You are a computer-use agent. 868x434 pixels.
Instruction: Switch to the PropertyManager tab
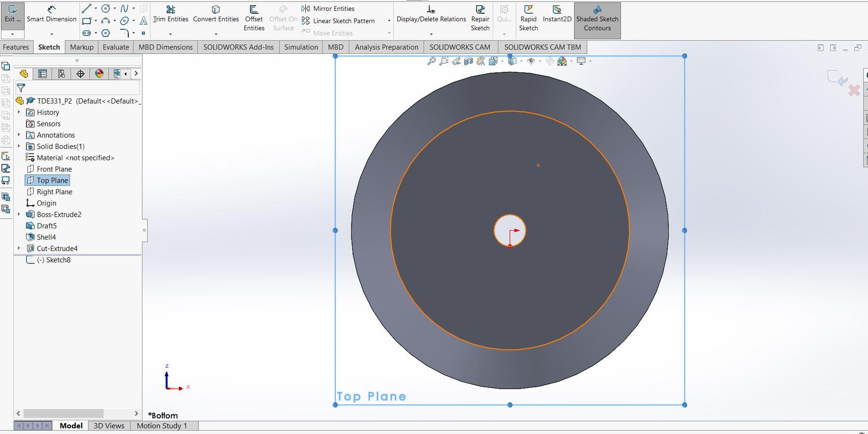click(x=43, y=74)
